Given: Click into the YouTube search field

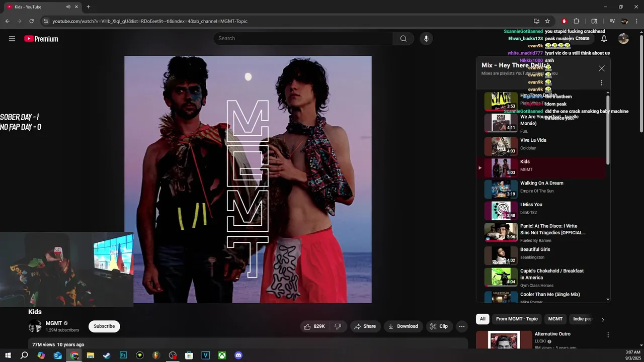Looking at the screenshot, I should (303, 39).
